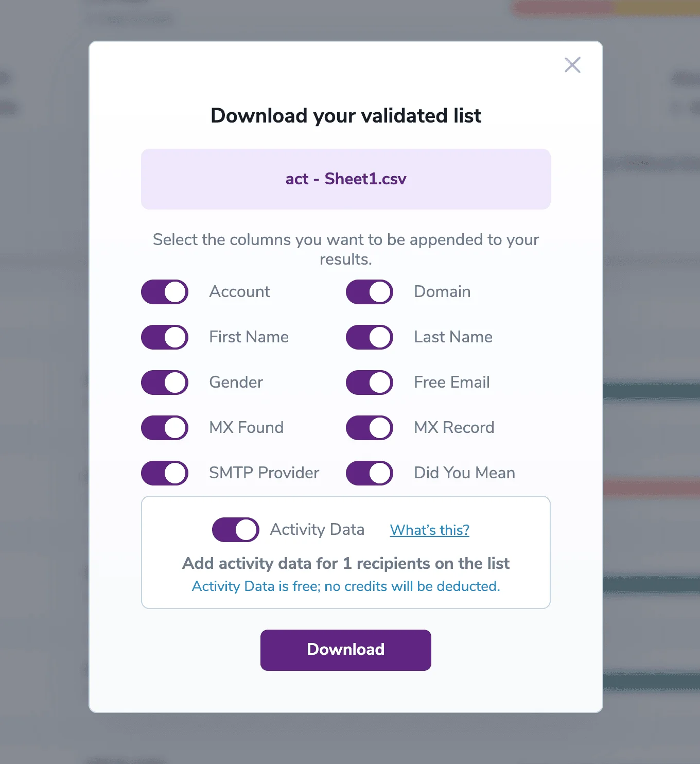Disable the MX Record column
This screenshot has height=764, width=700.
point(370,427)
